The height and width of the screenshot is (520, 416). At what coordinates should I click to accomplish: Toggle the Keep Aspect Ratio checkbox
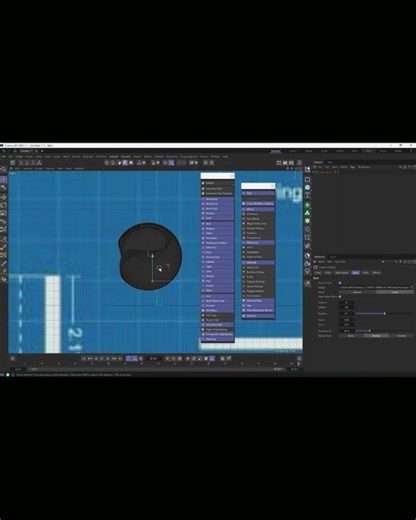pyautogui.click(x=340, y=297)
